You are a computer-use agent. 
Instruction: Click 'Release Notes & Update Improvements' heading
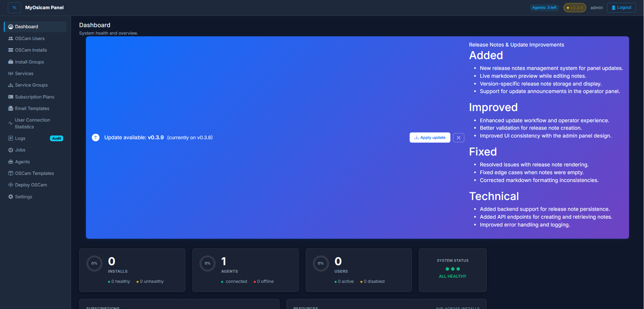click(x=516, y=45)
